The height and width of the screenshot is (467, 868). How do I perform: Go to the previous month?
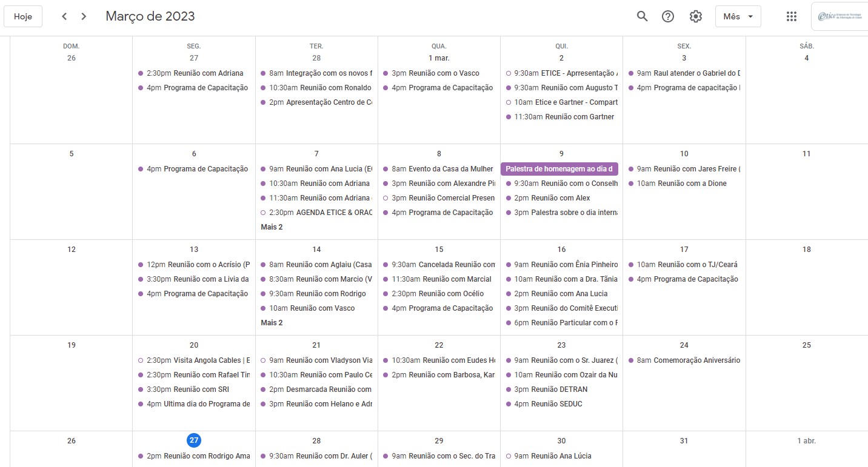[x=64, y=16]
